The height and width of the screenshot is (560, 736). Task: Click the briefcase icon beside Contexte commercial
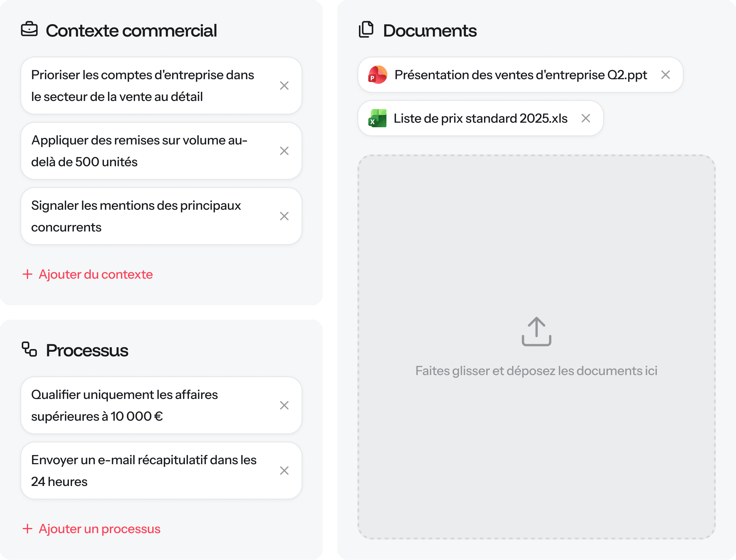(29, 29)
